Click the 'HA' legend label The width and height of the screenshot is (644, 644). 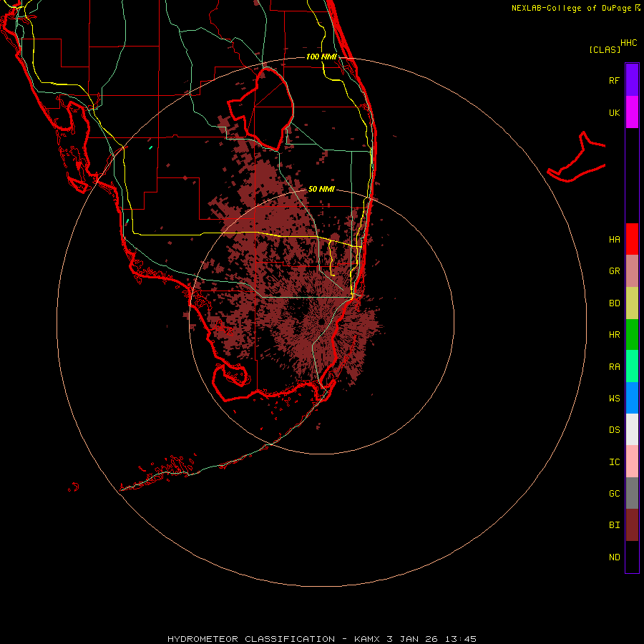pyautogui.click(x=614, y=239)
